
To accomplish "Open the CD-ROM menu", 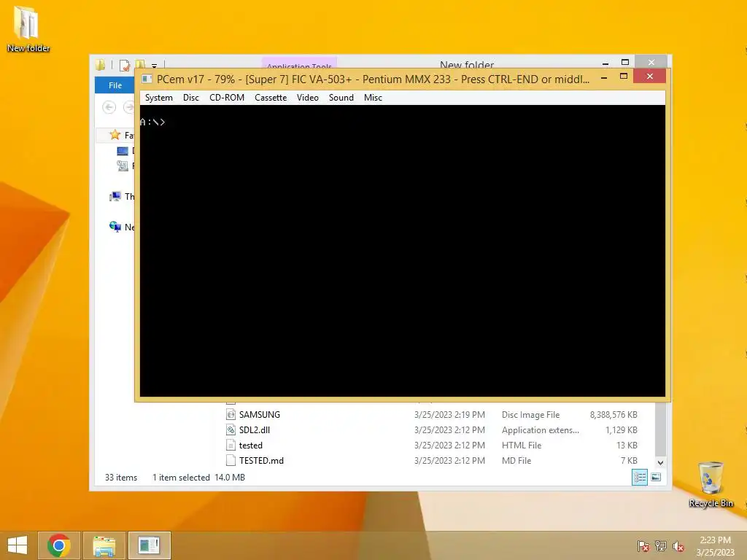I will [227, 98].
